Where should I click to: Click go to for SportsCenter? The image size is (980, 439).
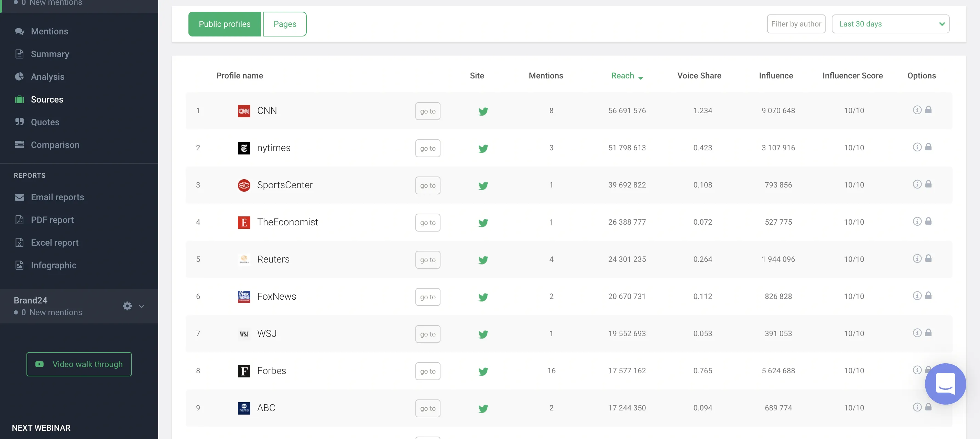428,185
